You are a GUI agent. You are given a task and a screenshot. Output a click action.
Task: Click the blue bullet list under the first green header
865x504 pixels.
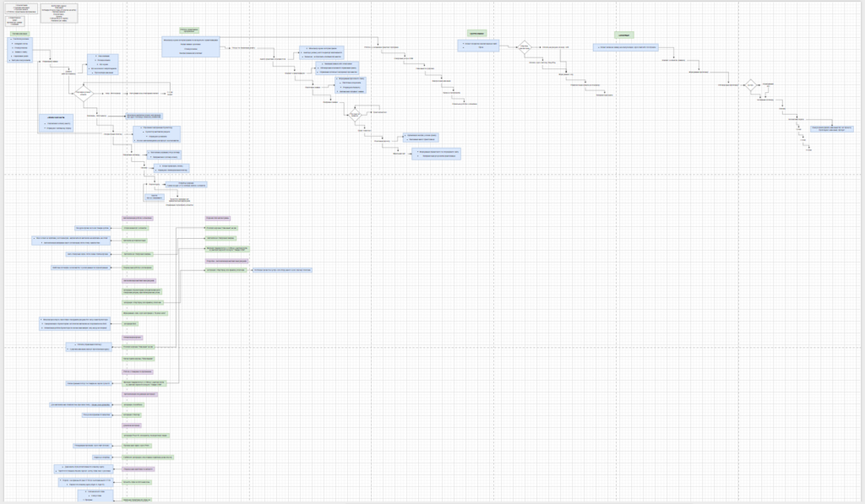click(19, 50)
